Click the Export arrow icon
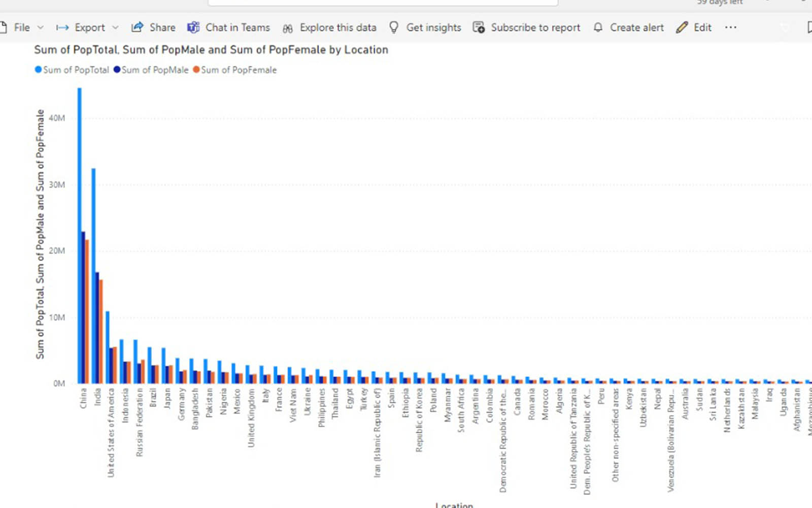Viewport: 812px width, 508px height. pyautogui.click(x=62, y=27)
